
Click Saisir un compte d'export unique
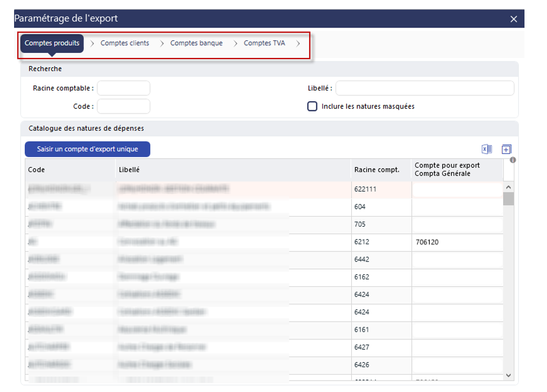(x=87, y=150)
